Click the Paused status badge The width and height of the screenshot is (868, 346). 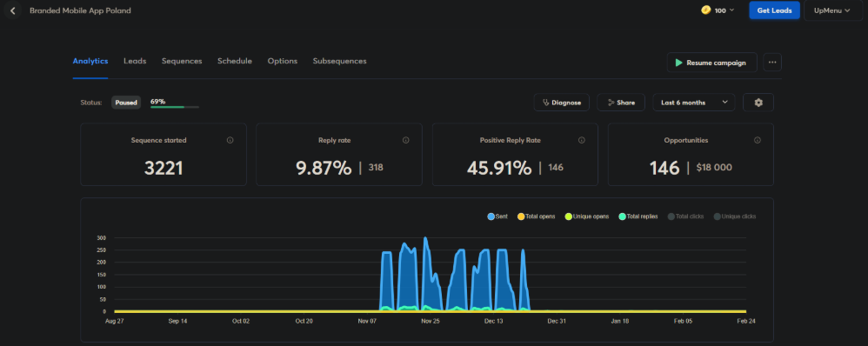126,103
